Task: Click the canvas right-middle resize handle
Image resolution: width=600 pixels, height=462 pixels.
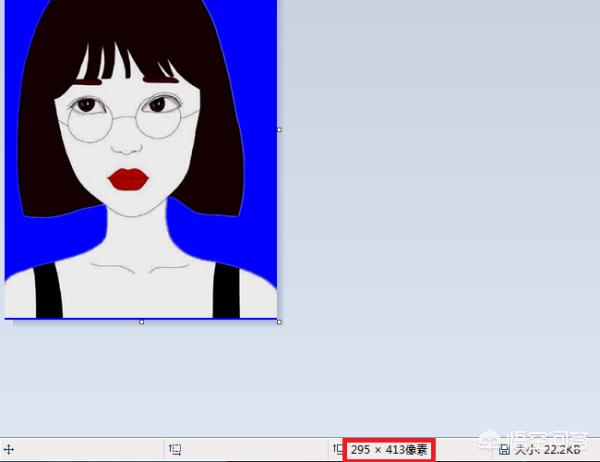Action: (279, 129)
